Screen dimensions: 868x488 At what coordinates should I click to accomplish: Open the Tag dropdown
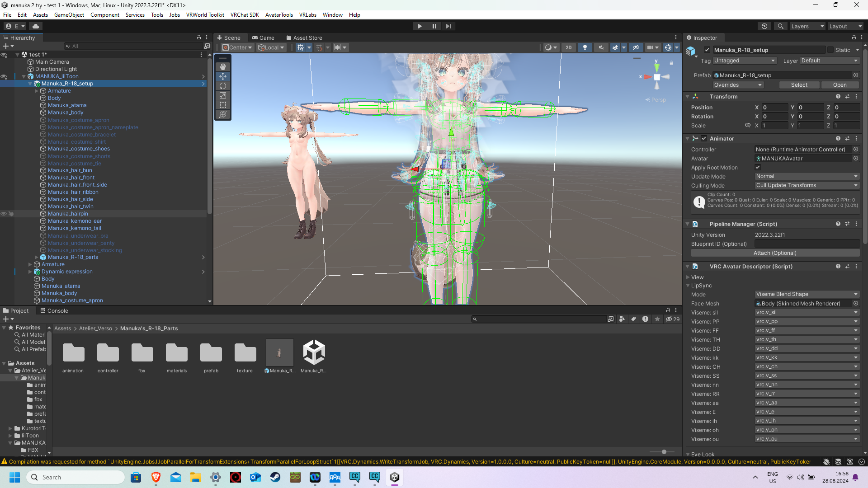click(x=745, y=61)
